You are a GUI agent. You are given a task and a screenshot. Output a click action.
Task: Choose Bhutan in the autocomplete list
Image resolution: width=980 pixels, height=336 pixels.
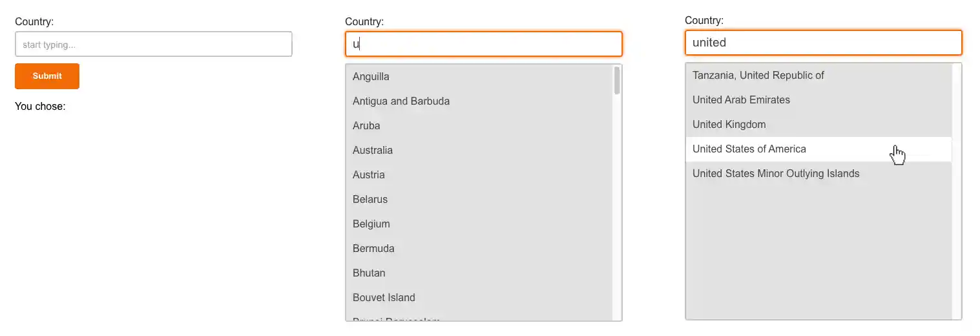[369, 273]
